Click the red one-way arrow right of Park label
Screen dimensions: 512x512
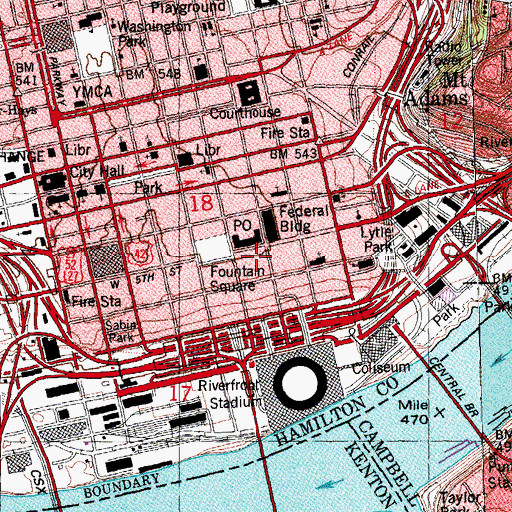[x=188, y=182]
